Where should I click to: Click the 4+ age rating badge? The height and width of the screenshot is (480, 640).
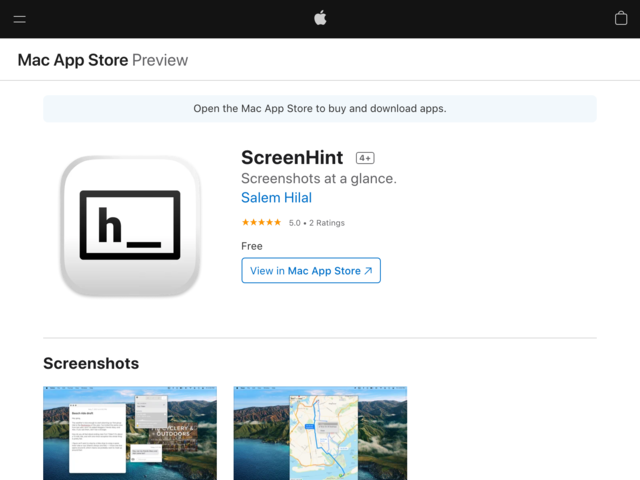(365, 158)
